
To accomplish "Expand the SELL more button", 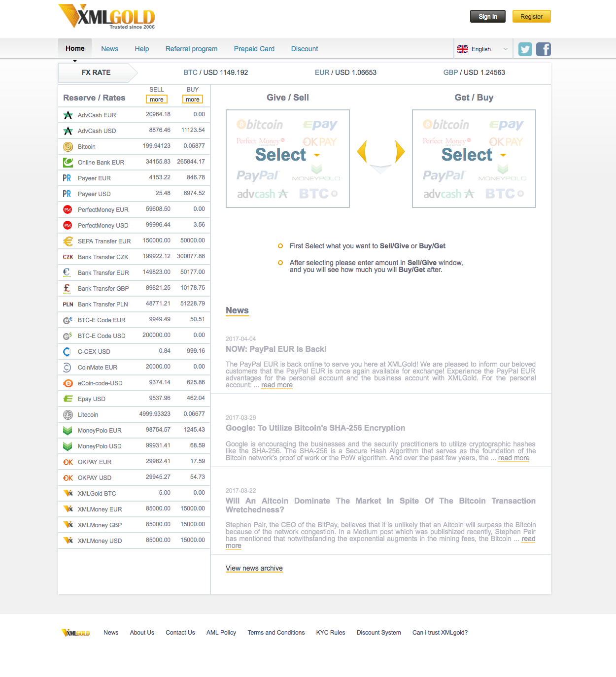I will pos(157,100).
